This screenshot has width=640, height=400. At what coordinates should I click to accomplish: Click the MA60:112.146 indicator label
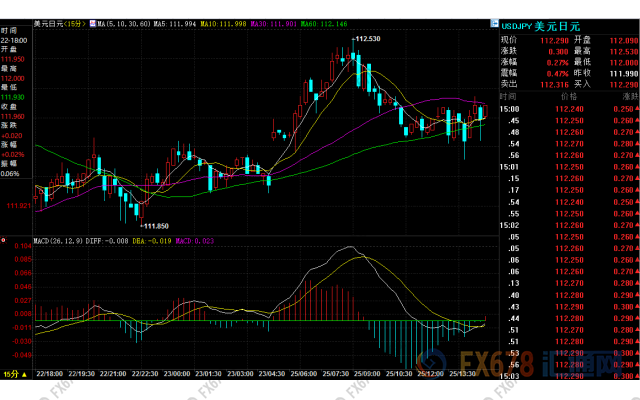(x=324, y=24)
